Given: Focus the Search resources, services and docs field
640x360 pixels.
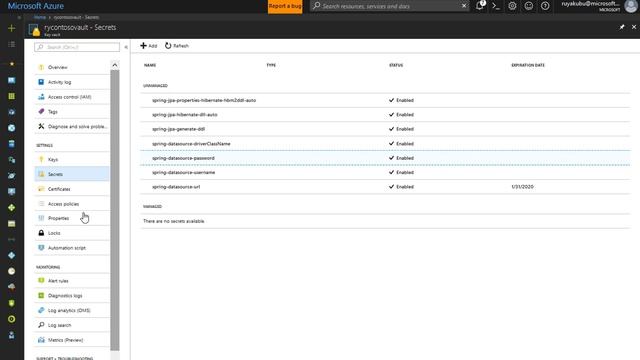Looking at the screenshot, I should [x=390, y=6].
